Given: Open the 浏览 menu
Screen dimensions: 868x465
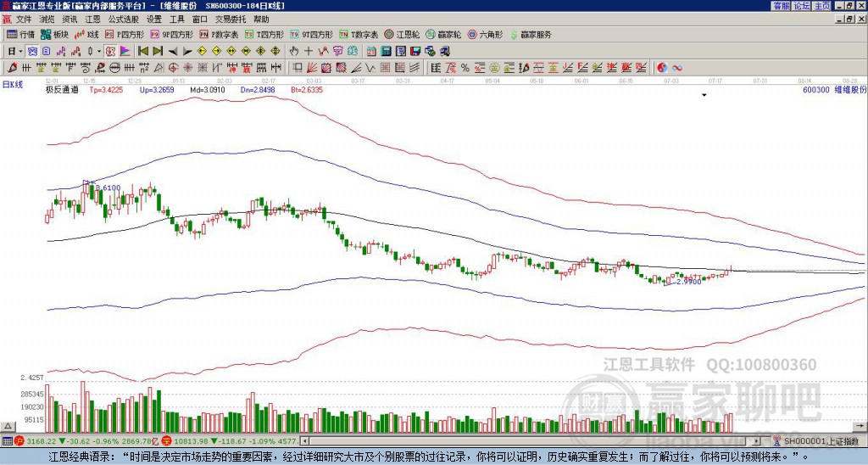Looking at the screenshot, I should pos(47,20).
